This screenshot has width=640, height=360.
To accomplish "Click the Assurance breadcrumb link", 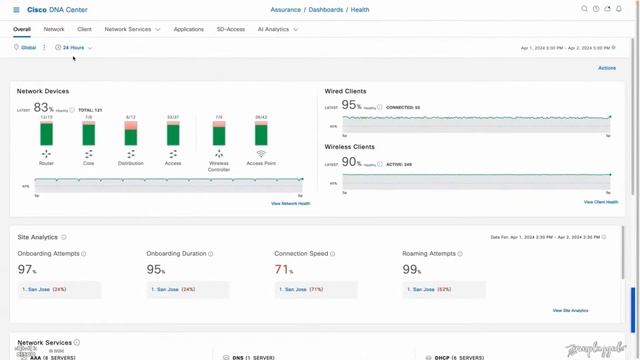I will (286, 10).
